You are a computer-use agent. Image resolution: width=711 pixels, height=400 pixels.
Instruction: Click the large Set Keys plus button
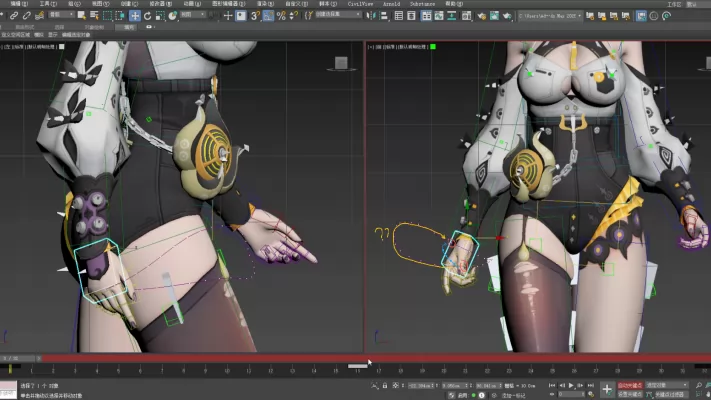(607, 389)
